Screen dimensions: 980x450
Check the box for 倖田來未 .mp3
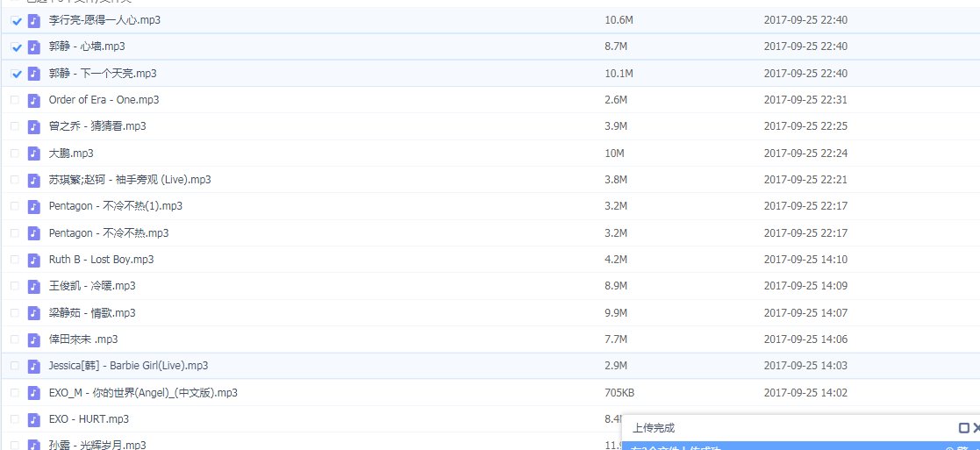(x=15, y=339)
